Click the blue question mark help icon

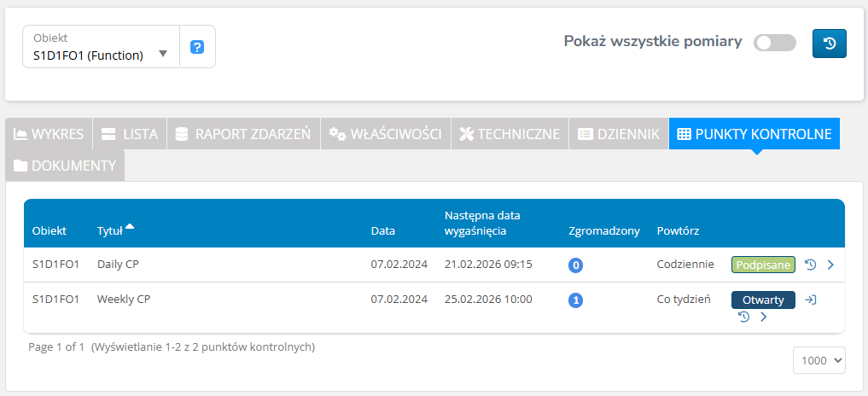tap(197, 47)
